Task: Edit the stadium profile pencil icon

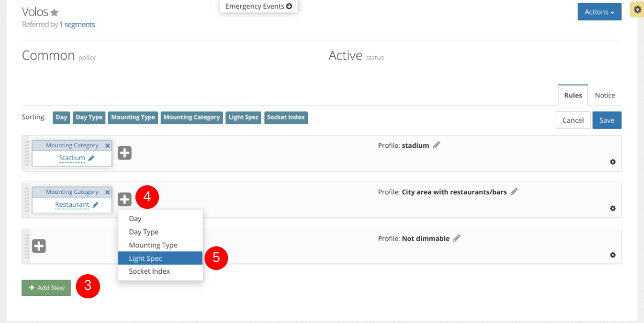Action: [x=436, y=145]
